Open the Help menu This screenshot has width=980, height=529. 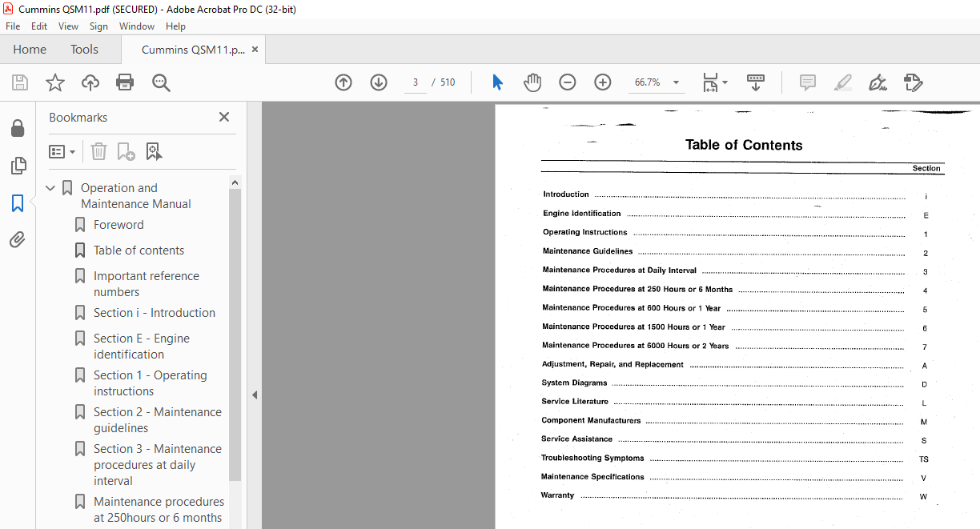click(175, 26)
